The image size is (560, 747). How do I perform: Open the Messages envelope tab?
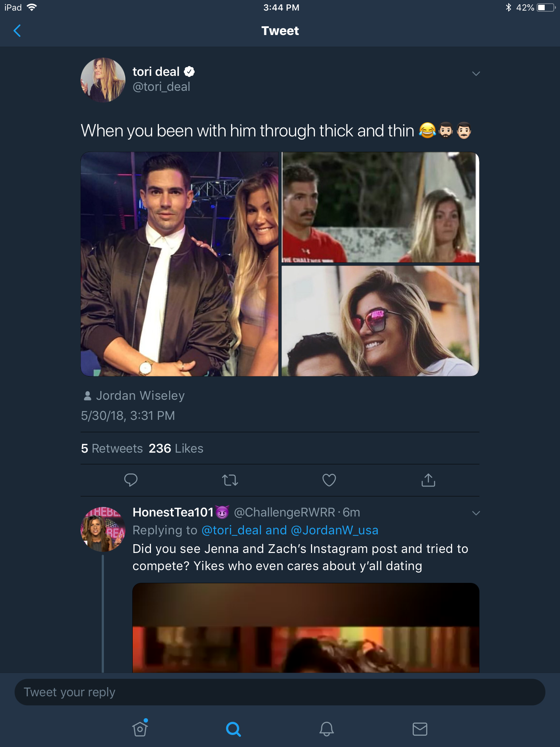point(420,729)
